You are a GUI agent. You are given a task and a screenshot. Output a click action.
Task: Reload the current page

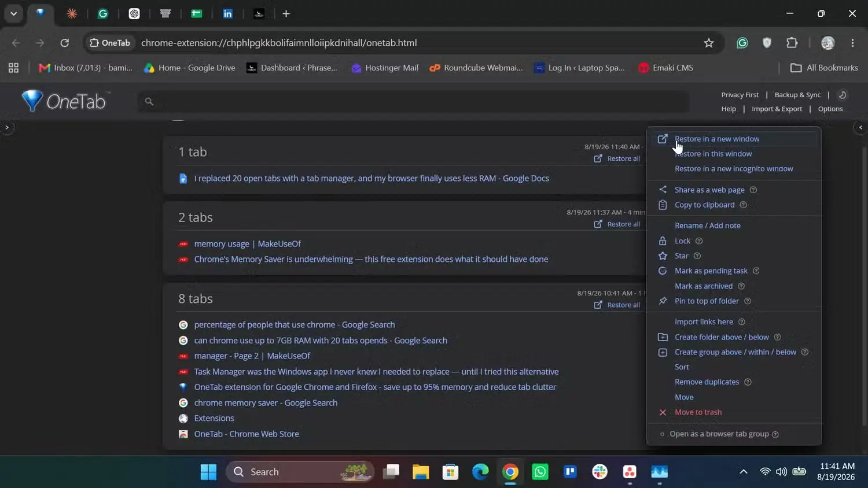click(x=65, y=43)
